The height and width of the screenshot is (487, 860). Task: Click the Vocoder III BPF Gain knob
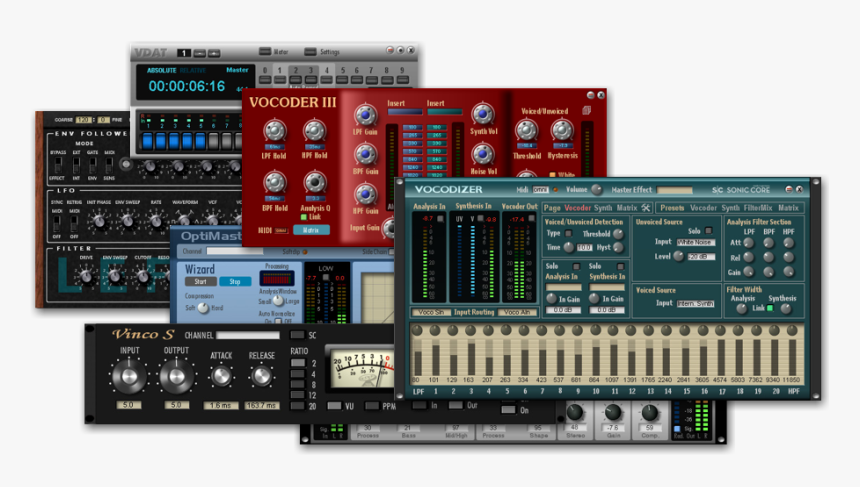click(365, 155)
